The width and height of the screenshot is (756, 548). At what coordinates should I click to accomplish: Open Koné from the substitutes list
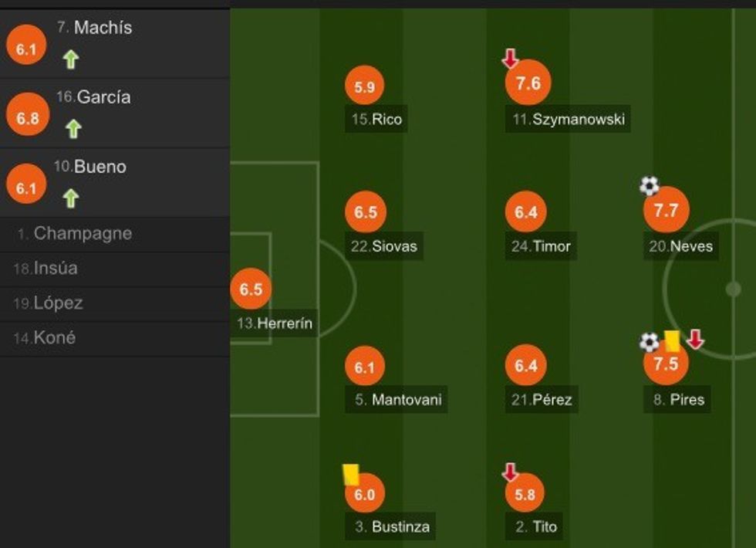pyautogui.click(x=54, y=338)
